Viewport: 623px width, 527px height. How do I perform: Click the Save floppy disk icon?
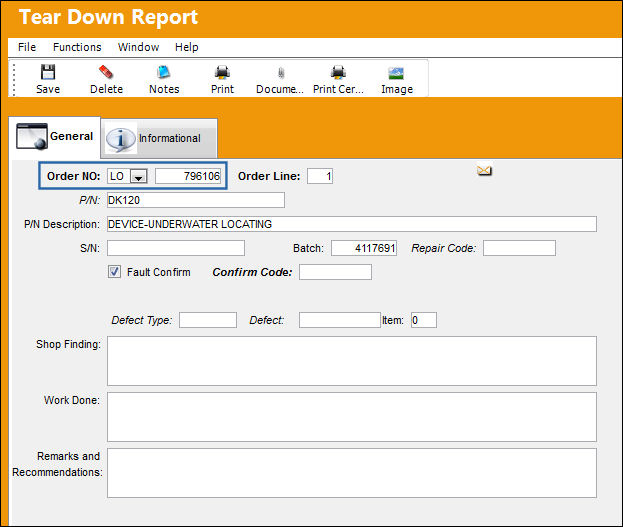pos(48,72)
